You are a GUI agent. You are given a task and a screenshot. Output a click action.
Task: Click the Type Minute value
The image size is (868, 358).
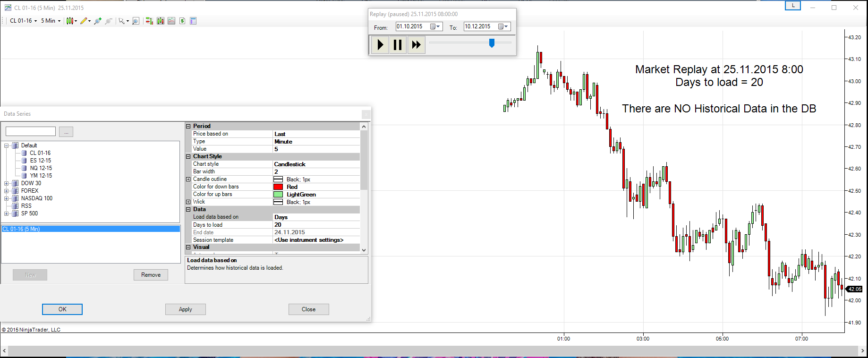(x=316, y=142)
